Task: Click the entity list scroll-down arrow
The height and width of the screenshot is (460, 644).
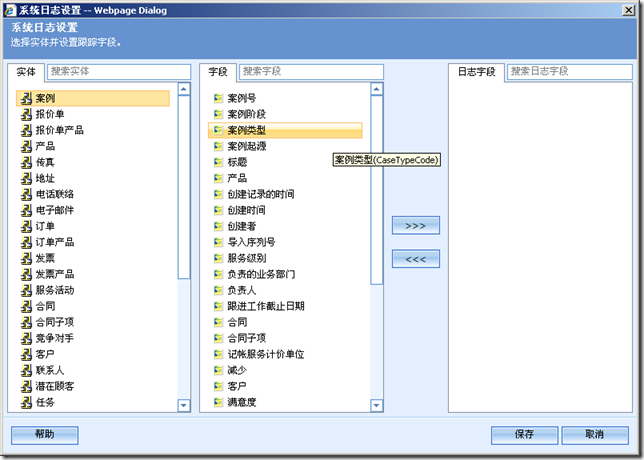Action: (184, 406)
